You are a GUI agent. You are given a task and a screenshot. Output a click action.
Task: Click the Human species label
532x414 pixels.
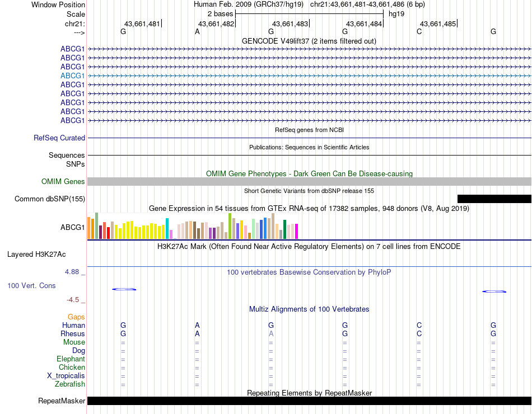click(x=73, y=326)
